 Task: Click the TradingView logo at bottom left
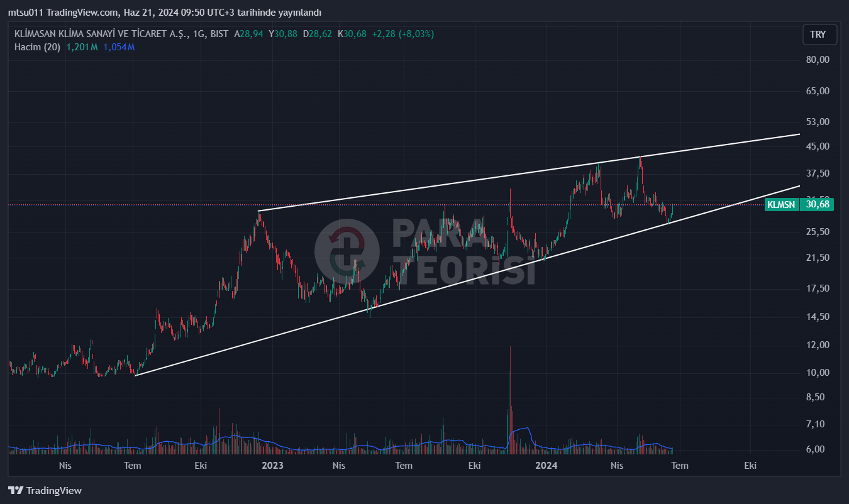45,491
